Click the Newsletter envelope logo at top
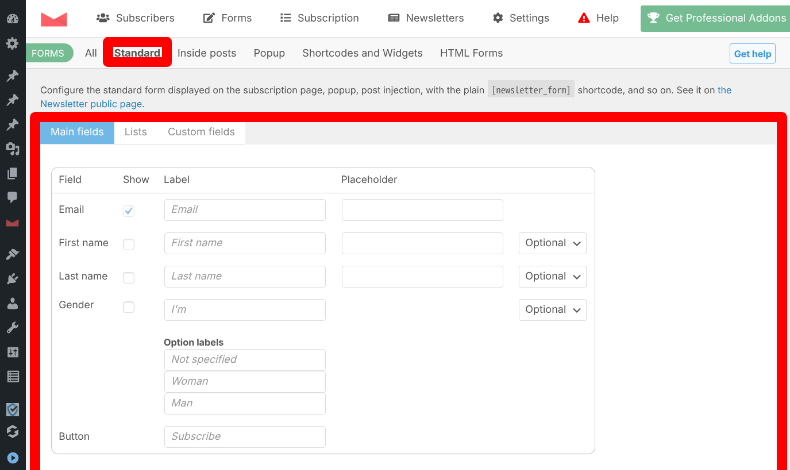The image size is (790, 470). (x=54, y=19)
